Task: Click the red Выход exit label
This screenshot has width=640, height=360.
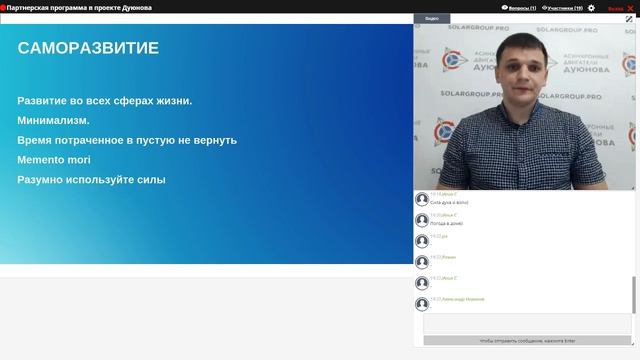Action: click(616, 8)
